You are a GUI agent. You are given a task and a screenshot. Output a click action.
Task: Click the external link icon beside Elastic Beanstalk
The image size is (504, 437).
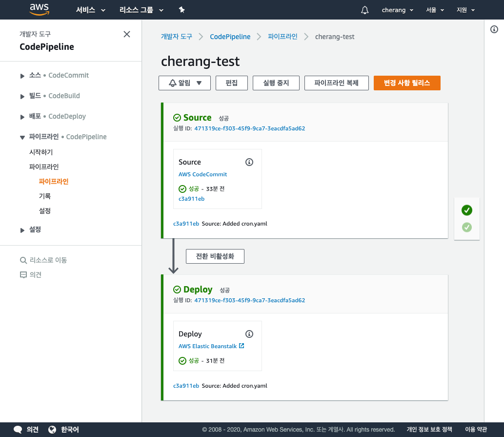coord(242,346)
